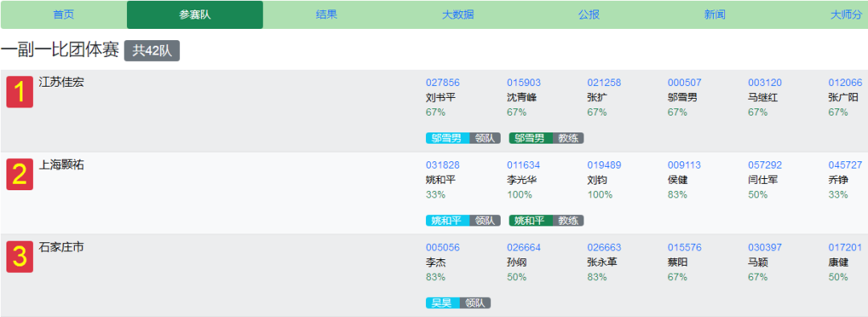868x317 pixels.
Task: Open player ID link 019489
Action: point(604,165)
